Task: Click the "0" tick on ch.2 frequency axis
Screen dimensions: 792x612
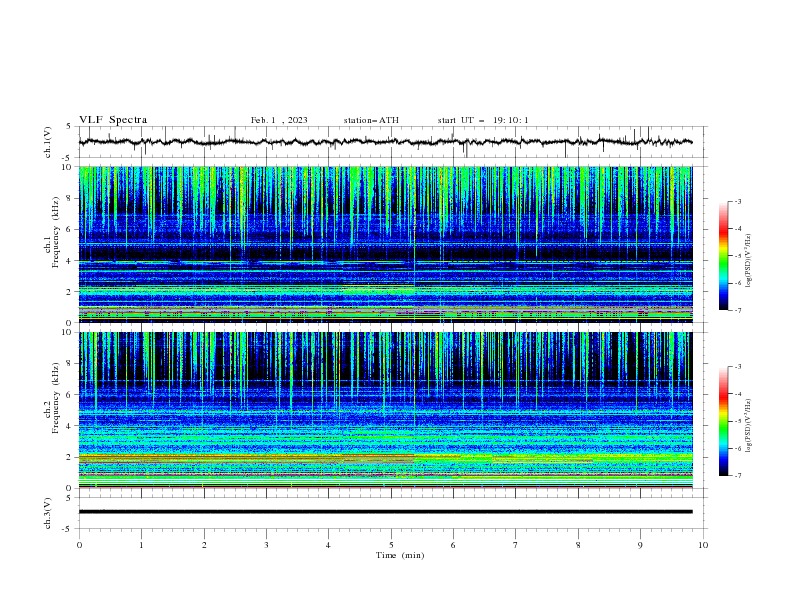Action: coord(71,488)
